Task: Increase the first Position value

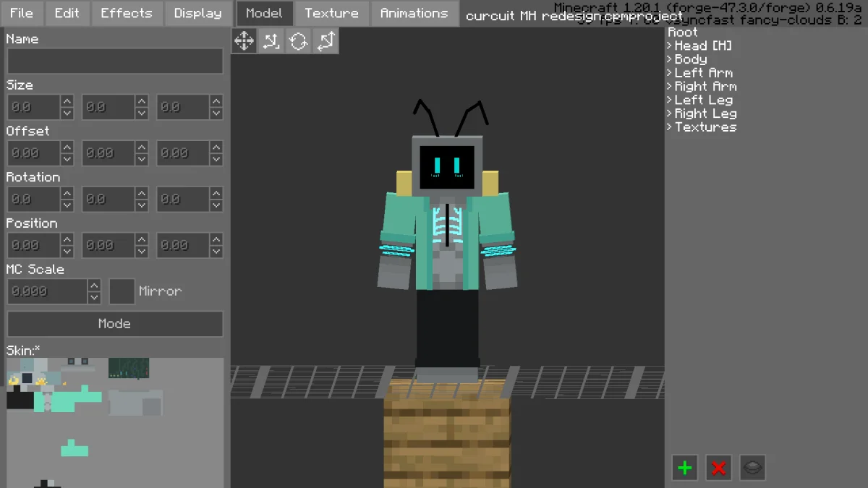Action: [x=67, y=239]
